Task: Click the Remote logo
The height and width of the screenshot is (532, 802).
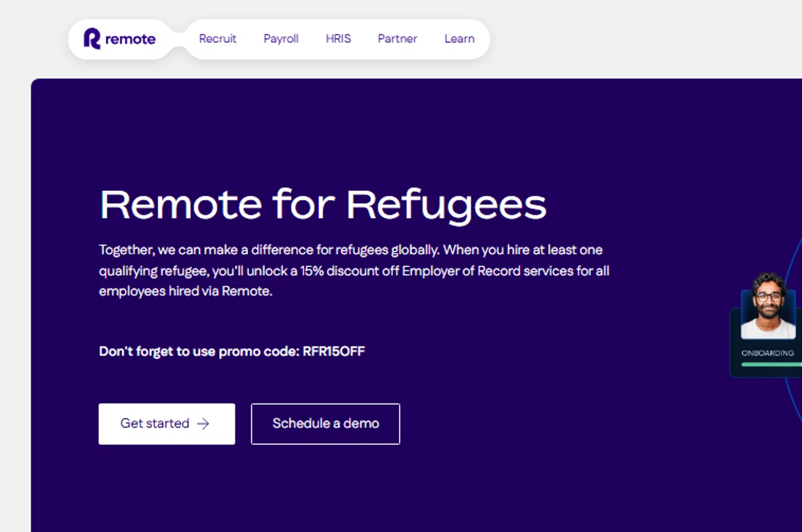Action: tap(119, 38)
